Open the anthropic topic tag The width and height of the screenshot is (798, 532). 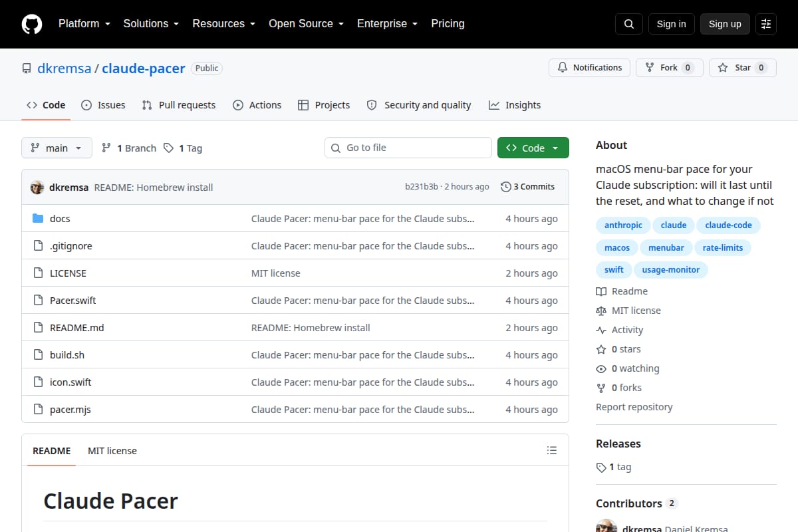[x=623, y=225]
